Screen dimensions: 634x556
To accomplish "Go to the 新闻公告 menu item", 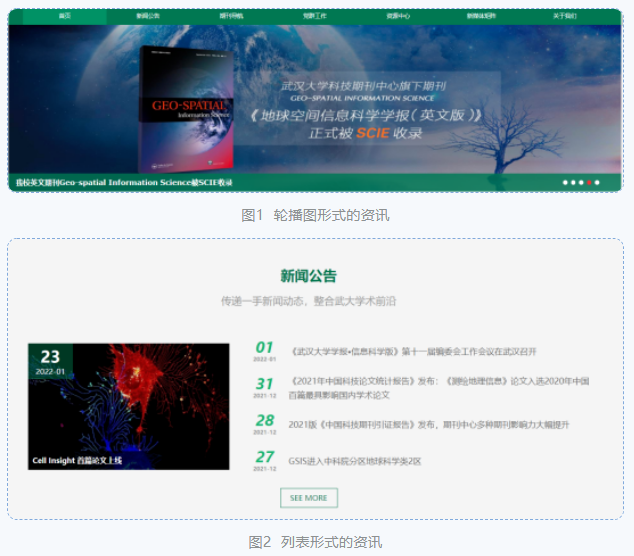I will [x=148, y=17].
